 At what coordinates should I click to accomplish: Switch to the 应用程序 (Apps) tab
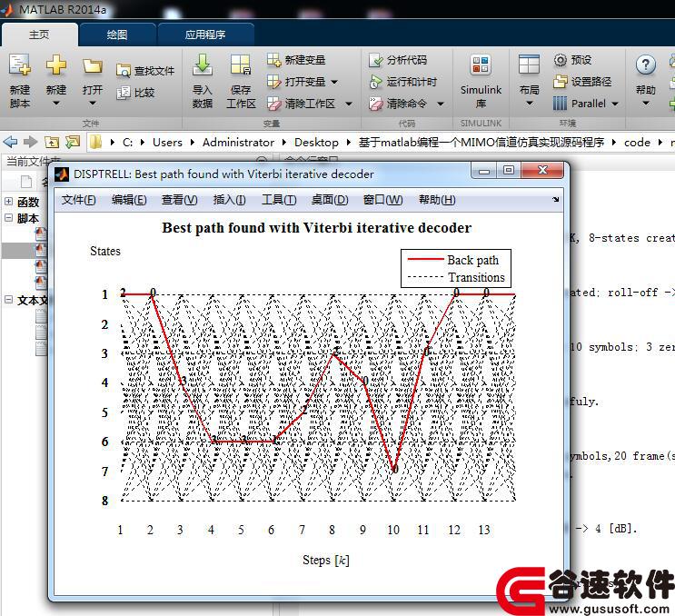pyautogui.click(x=205, y=35)
